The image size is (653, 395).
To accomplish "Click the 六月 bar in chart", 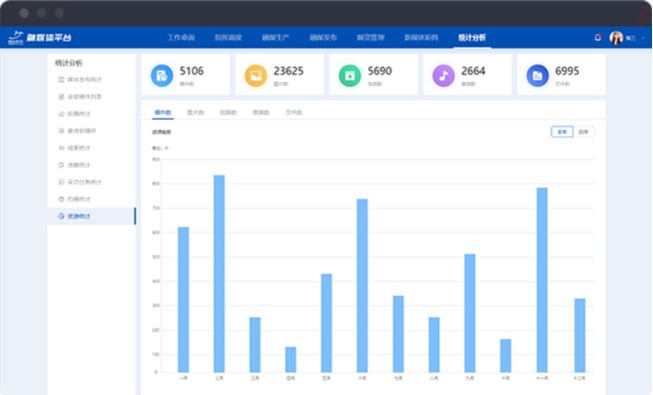I will pos(362,286).
